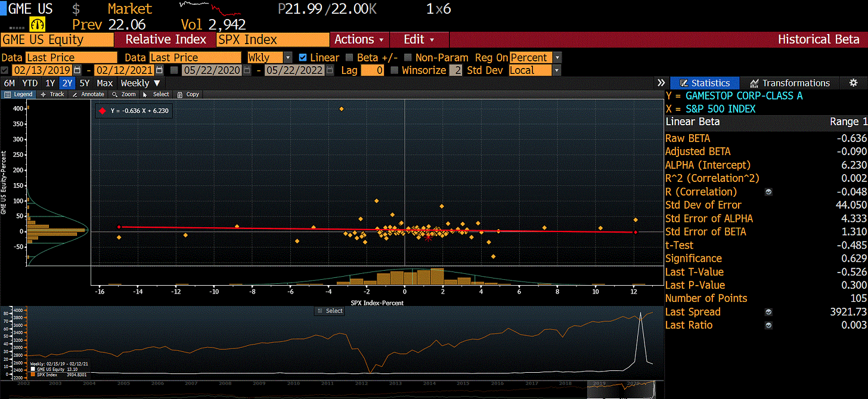Click the Lag value field
This screenshot has width=868, height=399.
coord(373,70)
